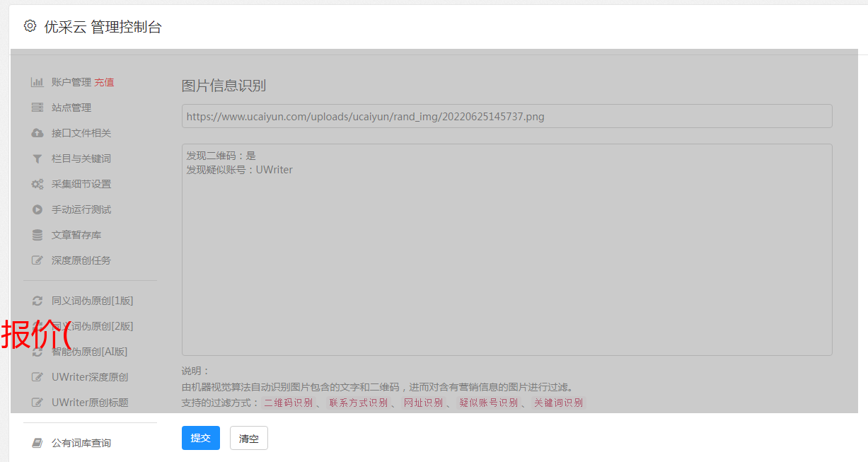This screenshot has width=868, height=462.
Task: Click the filter funnel icon for 栏目与关键词
Action: 37,158
